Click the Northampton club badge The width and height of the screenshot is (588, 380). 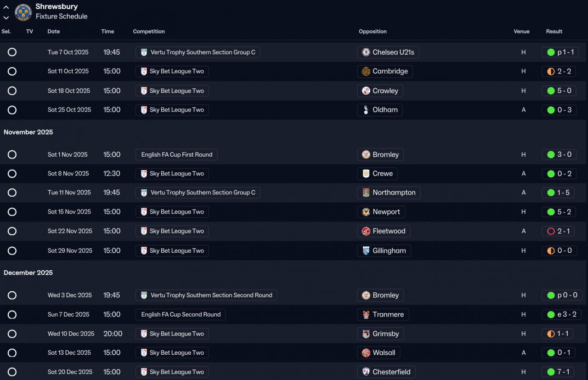(366, 193)
